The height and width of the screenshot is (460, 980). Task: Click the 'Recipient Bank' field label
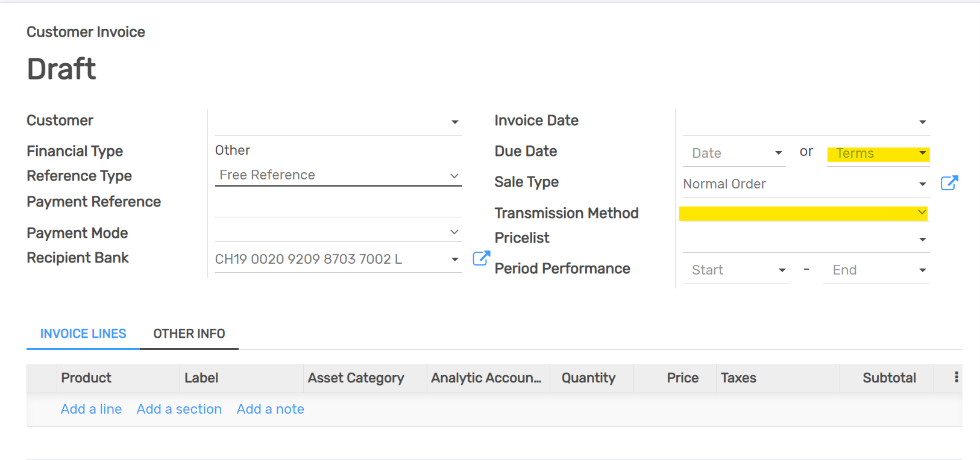(x=78, y=258)
